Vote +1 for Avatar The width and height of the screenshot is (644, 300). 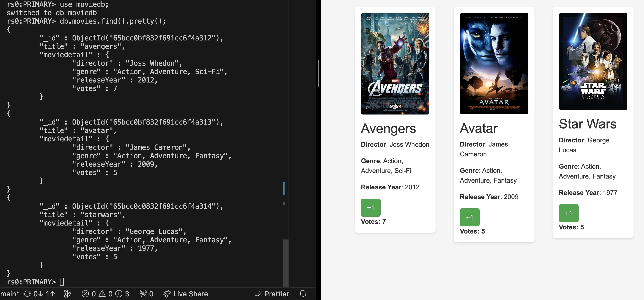tap(470, 217)
